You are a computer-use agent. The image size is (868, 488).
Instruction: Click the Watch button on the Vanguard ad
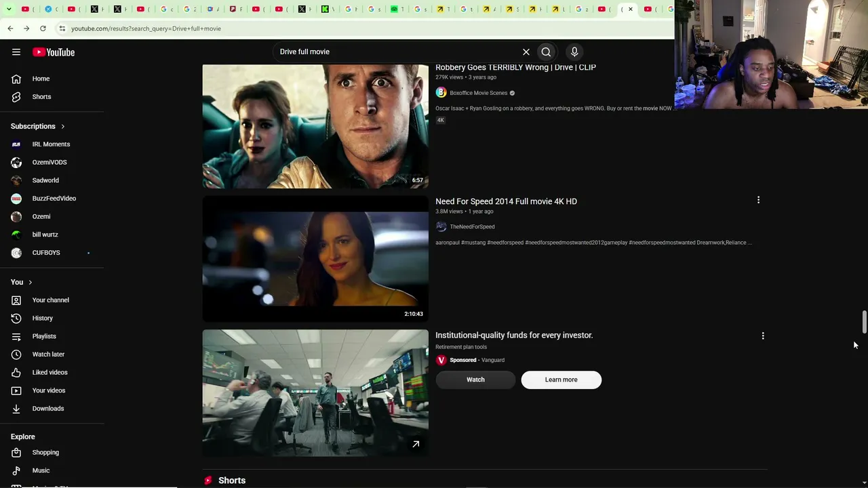tap(475, 380)
